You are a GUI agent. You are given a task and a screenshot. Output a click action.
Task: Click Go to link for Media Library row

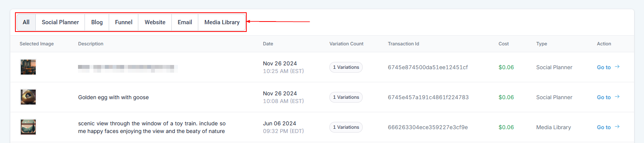coord(604,127)
